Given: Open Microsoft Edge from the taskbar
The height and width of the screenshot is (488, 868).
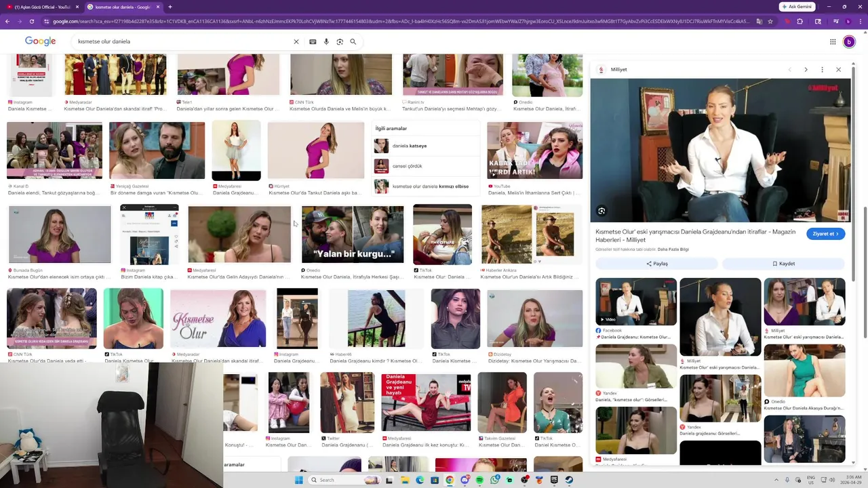Looking at the screenshot, I should point(420,480).
